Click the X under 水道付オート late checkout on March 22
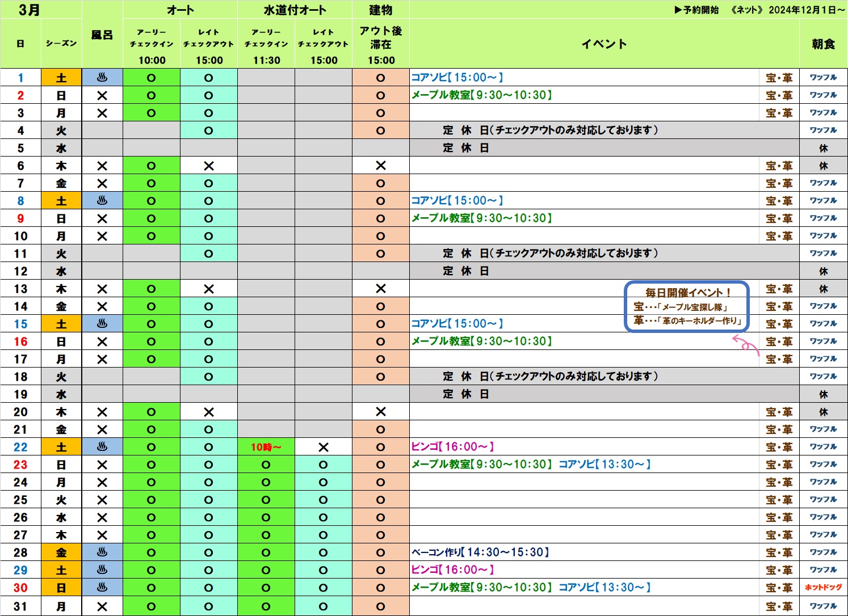Screen dimensions: 848x616 coord(324,448)
